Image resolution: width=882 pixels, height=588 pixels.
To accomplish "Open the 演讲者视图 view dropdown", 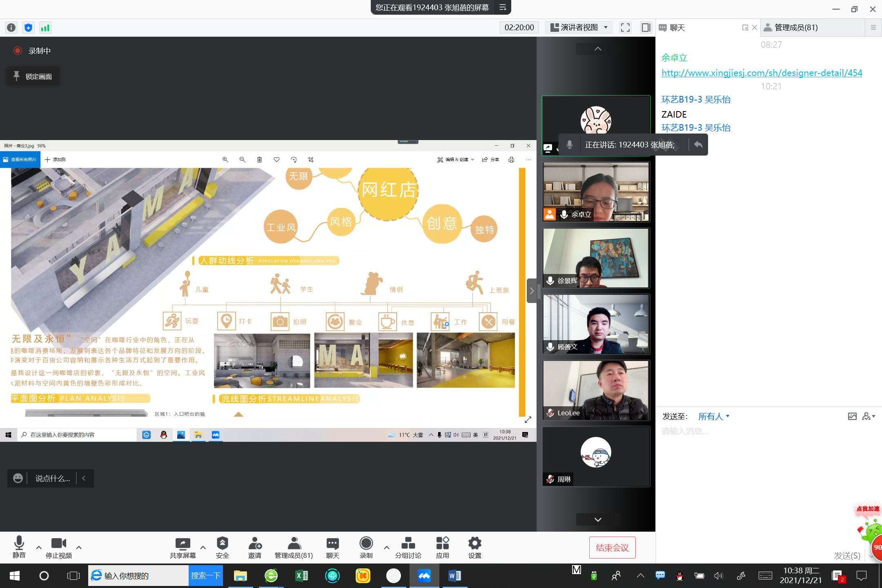I will point(579,28).
